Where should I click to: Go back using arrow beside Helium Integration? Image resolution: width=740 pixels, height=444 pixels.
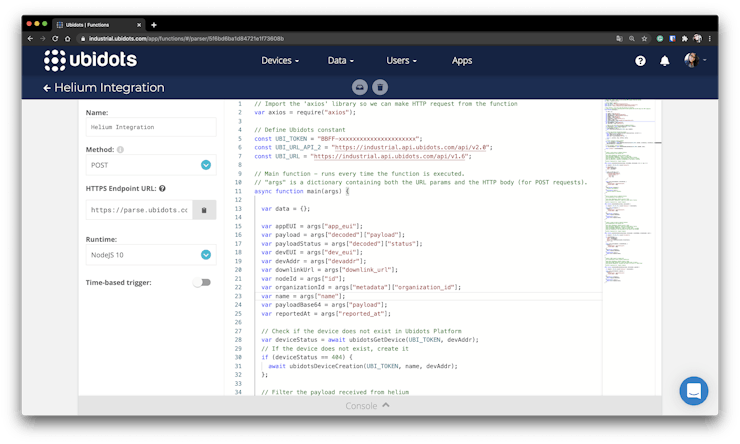(47, 88)
